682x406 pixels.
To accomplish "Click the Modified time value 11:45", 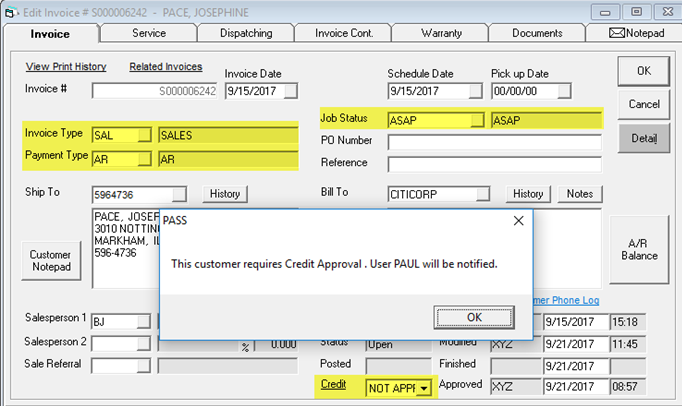I will (628, 344).
